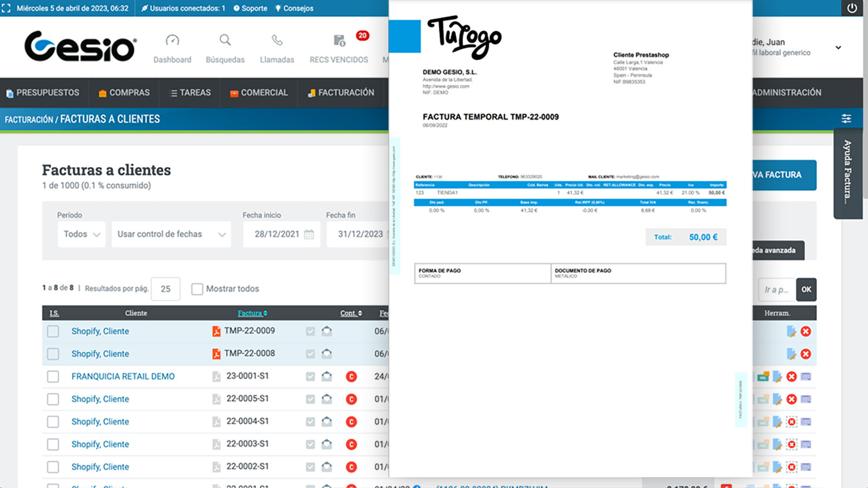Delete invoice TMP-22-0008 with red X
This screenshot has height=488, width=868.
[x=806, y=354]
